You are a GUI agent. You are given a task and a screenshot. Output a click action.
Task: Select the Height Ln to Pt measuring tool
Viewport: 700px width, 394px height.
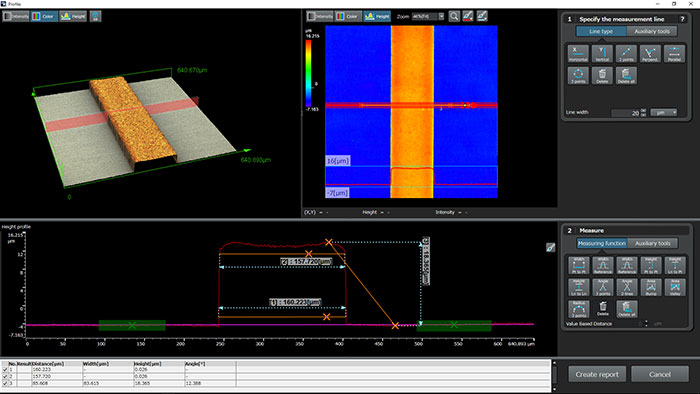tap(675, 265)
